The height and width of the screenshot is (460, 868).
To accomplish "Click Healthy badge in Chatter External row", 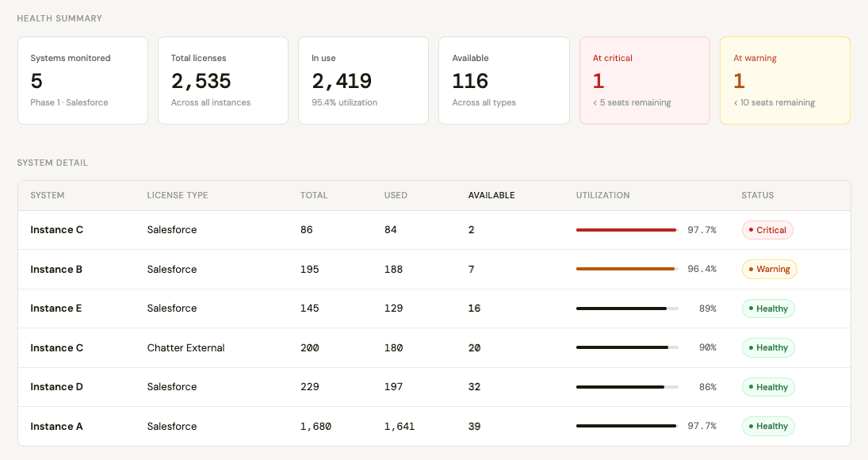I will point(768,347).
